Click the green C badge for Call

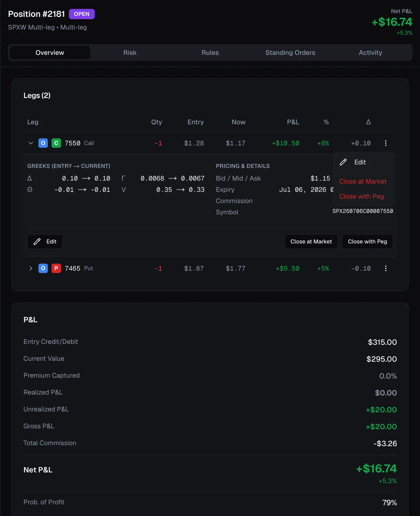[56, 143]
